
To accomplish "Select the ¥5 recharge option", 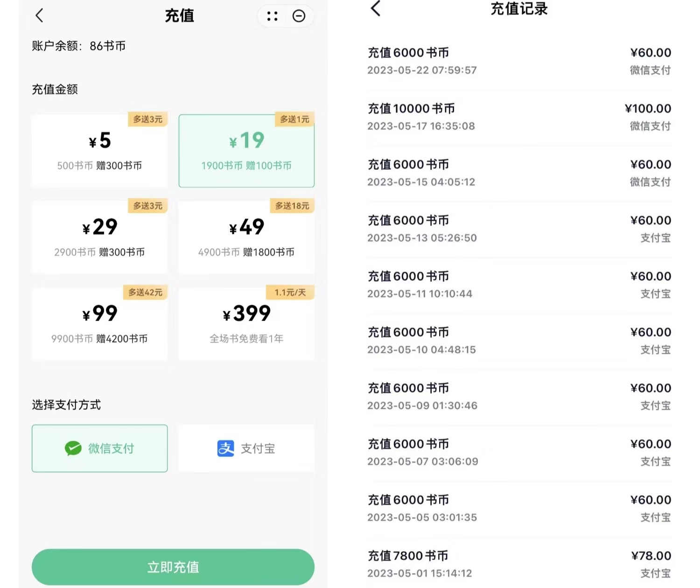I will [x=99, y=151].
